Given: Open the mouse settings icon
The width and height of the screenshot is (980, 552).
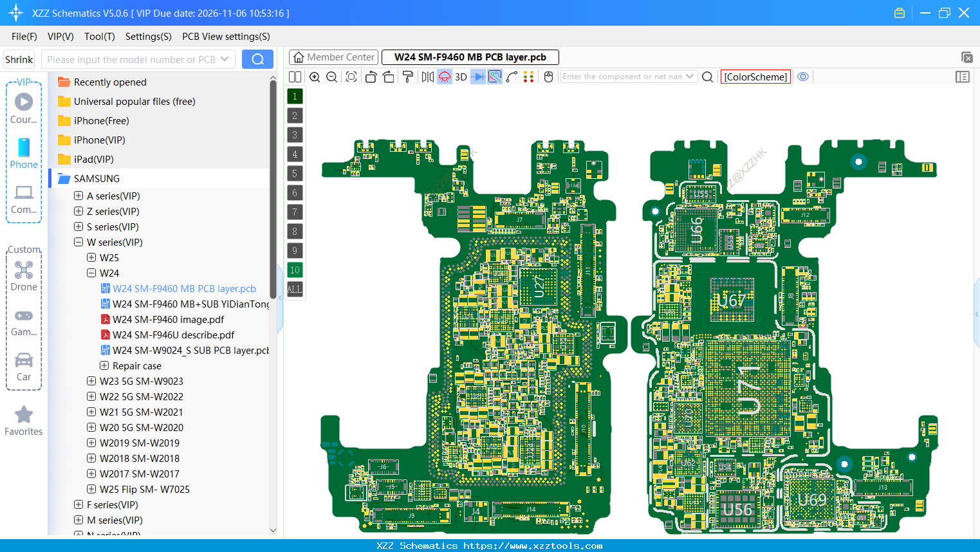Looking at the screenshot, I should (548, 77).
